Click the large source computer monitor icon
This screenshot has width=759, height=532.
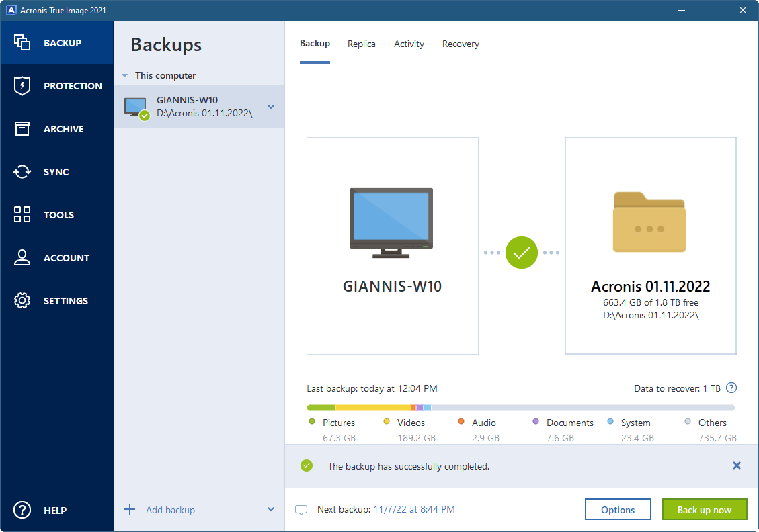point(391,223)
